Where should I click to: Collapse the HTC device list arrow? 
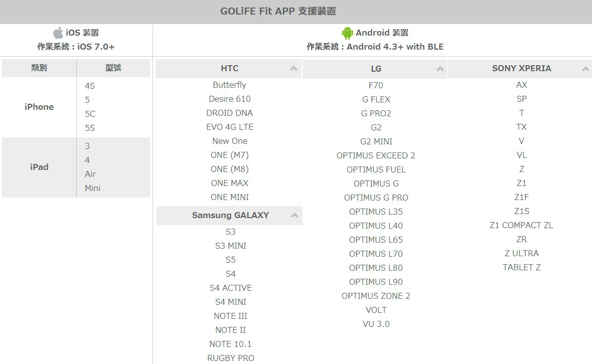pyautogui.click(x=293, y=68)
